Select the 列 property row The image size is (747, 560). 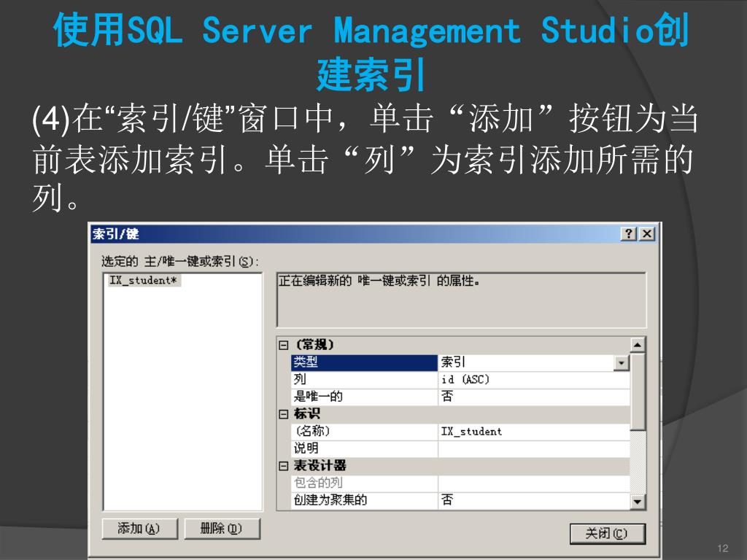click(364, 379)
